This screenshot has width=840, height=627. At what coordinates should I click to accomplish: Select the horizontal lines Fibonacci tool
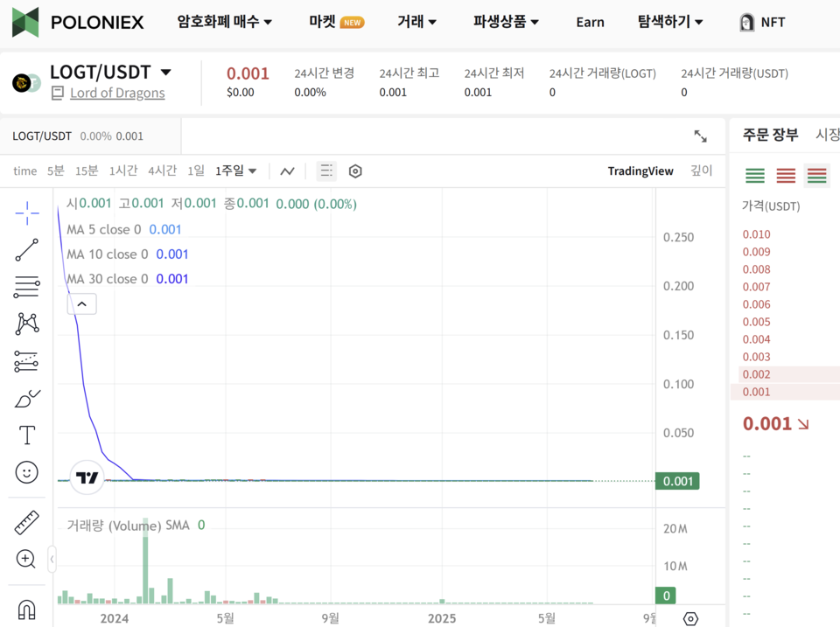pos(27,287)
